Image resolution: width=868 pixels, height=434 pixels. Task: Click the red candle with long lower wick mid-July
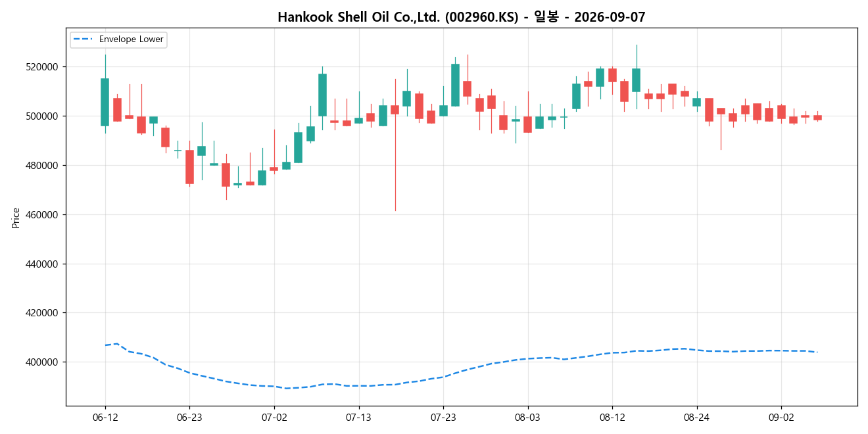pos(395,110)
